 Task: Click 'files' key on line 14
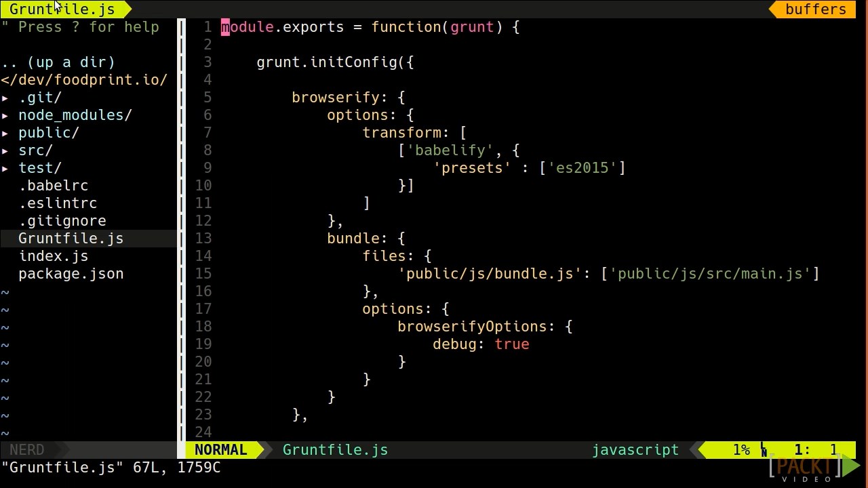click(x=384, y=256)
